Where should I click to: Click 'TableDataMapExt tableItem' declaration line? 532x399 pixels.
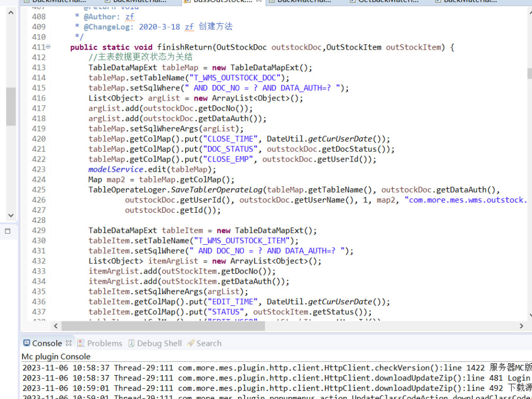[203, 230]
